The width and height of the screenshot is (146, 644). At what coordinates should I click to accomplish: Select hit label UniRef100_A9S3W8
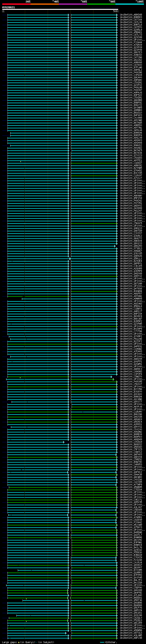pyautogui.click(x=131, y=120)
